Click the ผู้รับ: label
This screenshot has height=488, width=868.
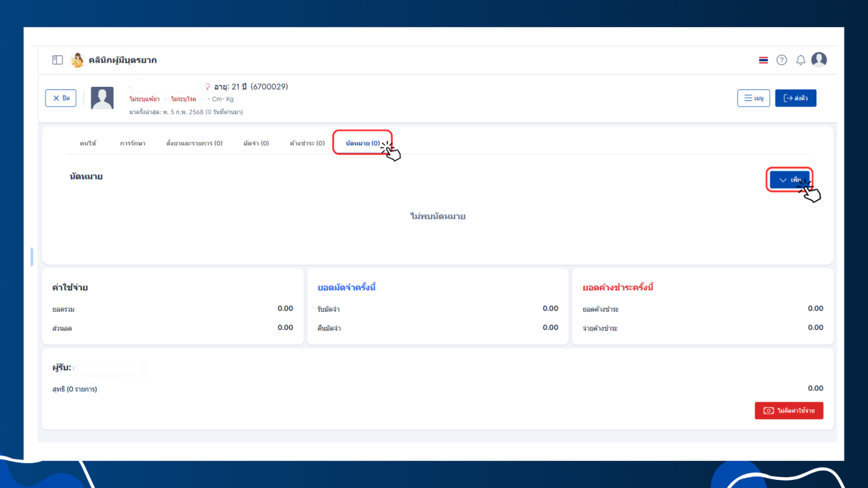click(61, 368)
